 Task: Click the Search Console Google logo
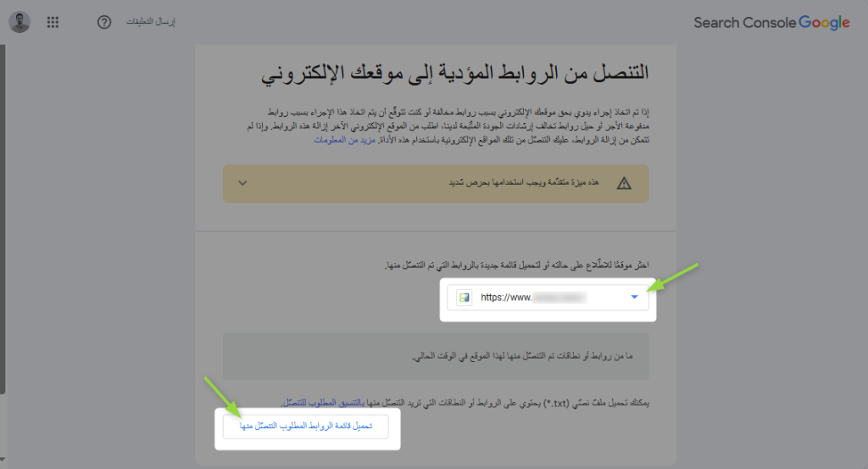click(x=771, y=23)
